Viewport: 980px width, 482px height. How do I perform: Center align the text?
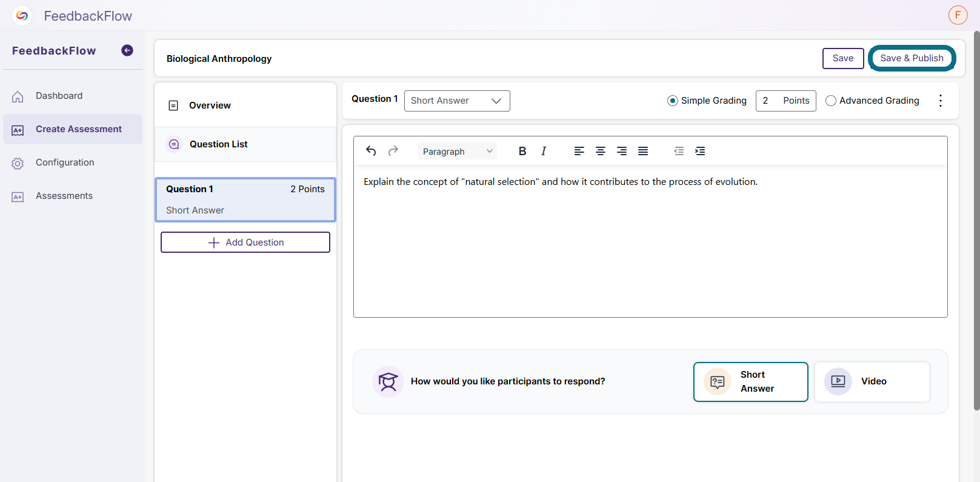[x=601, y=151]
